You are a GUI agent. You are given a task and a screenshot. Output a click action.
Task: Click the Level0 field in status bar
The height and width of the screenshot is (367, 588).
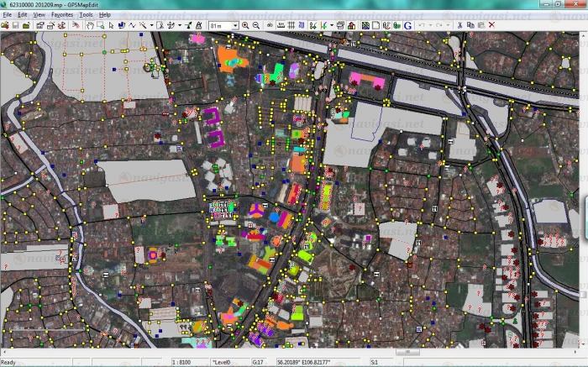click(223, 362)
